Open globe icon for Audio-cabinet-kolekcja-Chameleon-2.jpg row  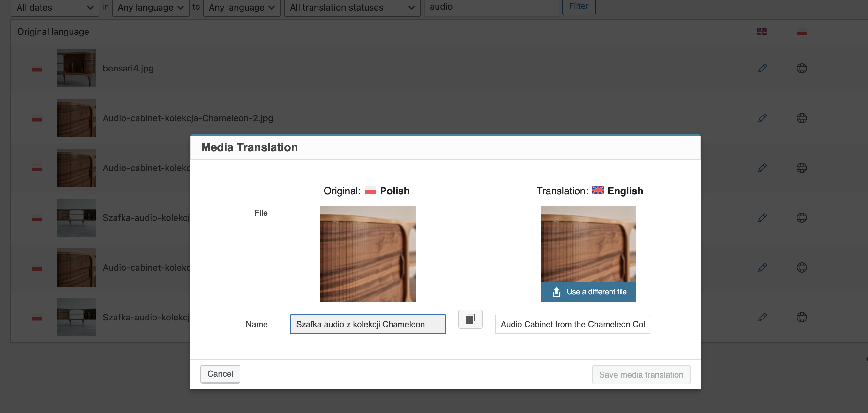[802, 118]
